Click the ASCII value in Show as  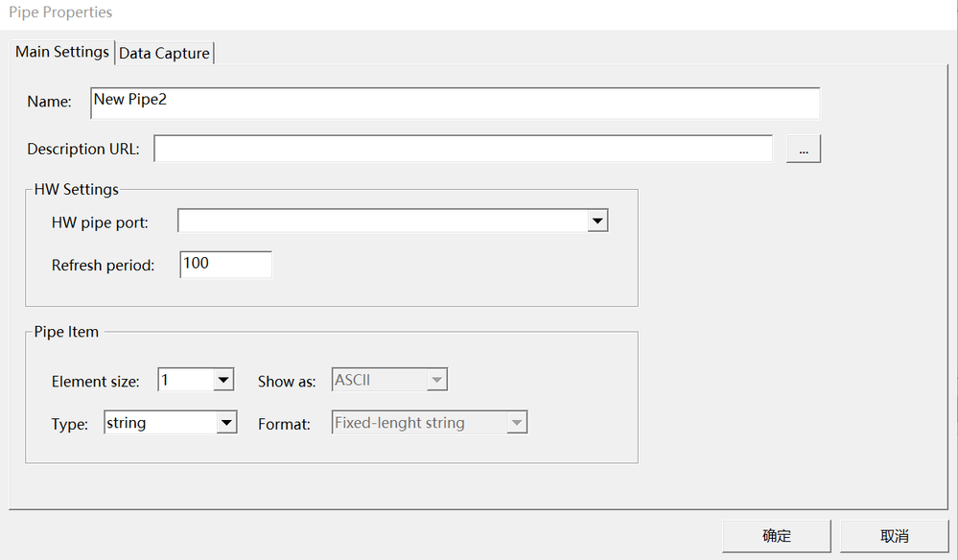click(x=379, y=381)
